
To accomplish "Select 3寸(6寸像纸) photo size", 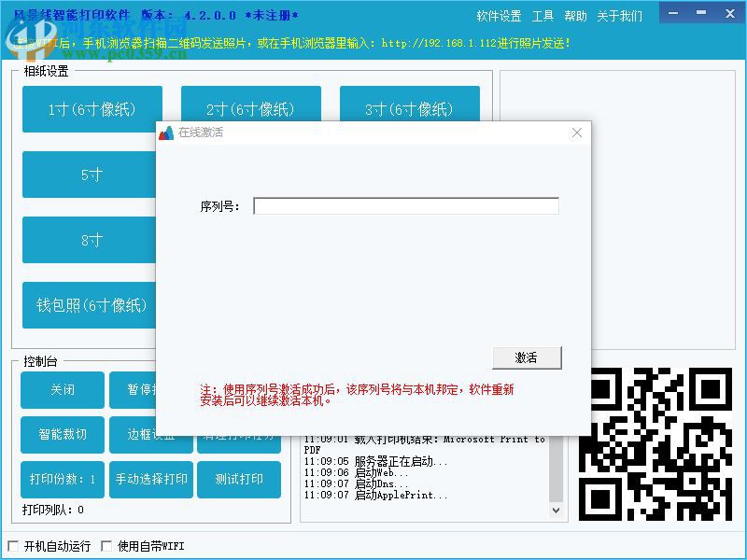I will point(411,108).
